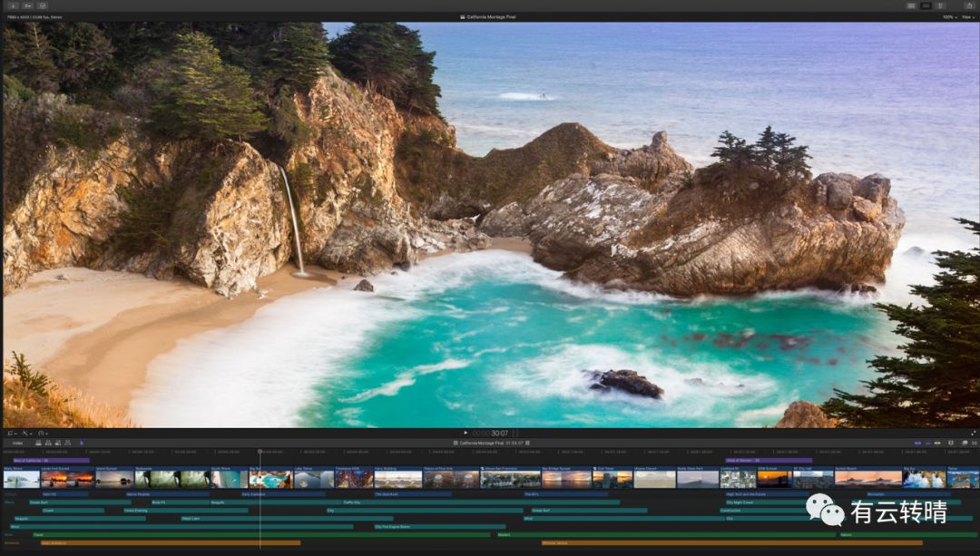Click the overwrite clip icon
Screen dimensions: 980x556
pos(67,443)
